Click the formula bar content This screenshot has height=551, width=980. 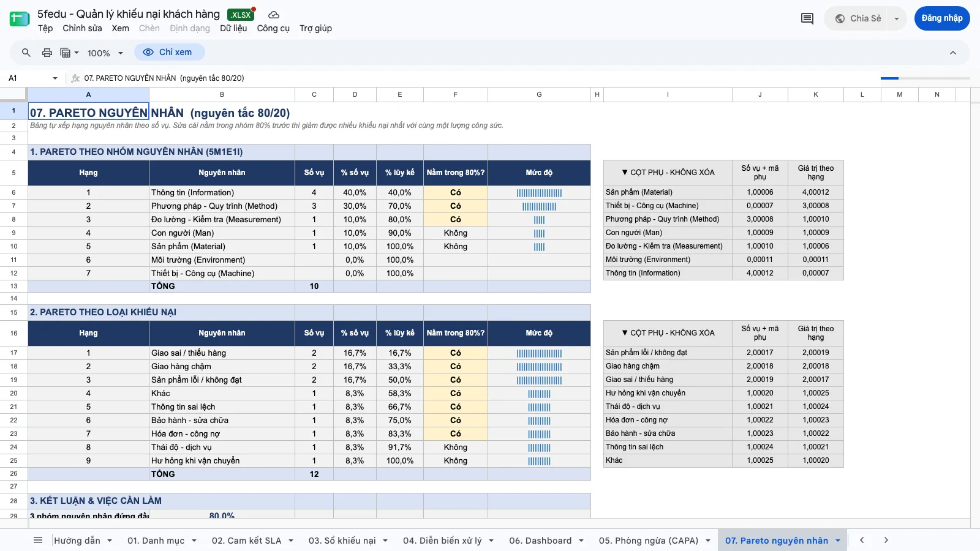tap(164, 78)
